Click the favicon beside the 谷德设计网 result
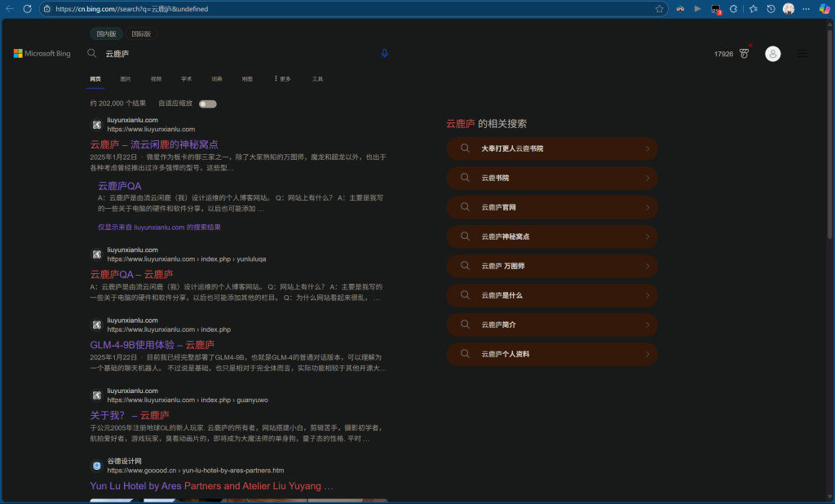835x504 pixels. point(96,466)
